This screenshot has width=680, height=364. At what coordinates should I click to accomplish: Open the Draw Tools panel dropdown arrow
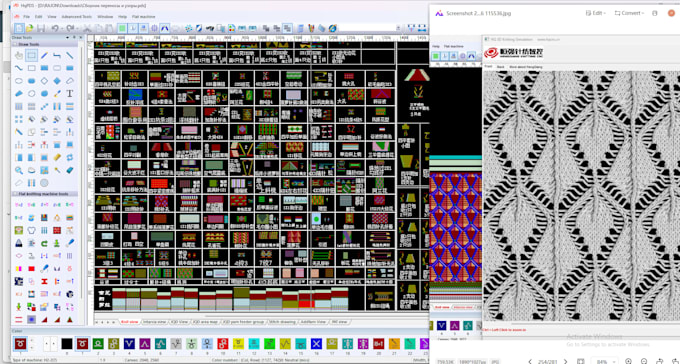[67, 38]
